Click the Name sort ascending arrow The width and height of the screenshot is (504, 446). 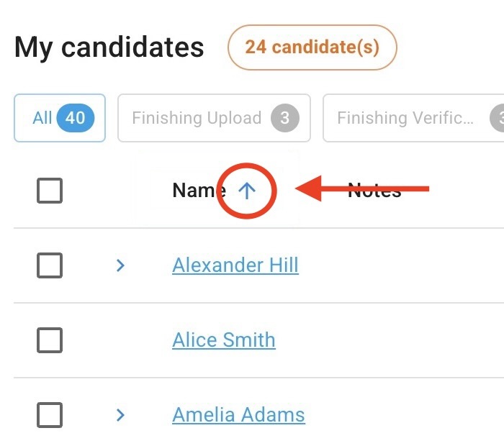(247, 191)
